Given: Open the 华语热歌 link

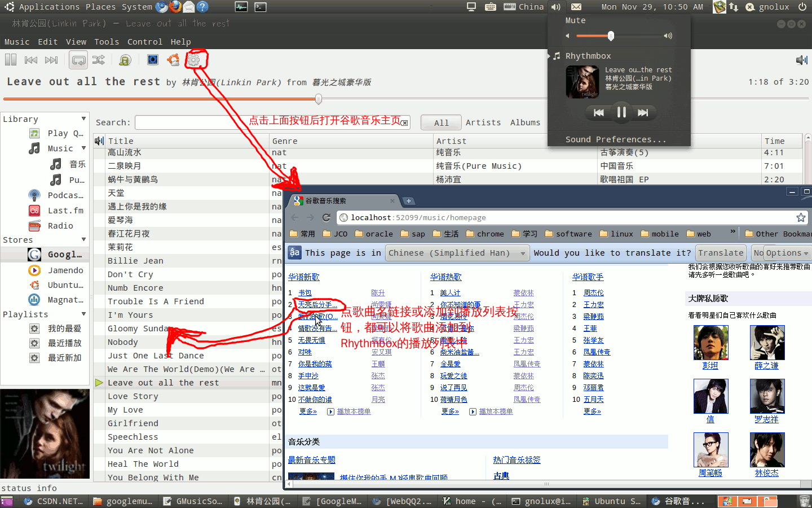Looking at the screenshot, I should [446, 277].
